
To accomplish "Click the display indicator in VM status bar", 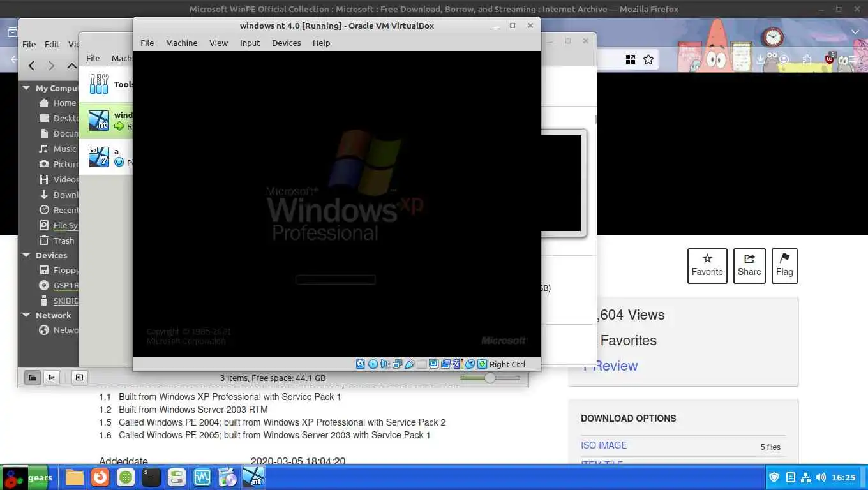I will point(433,364).
